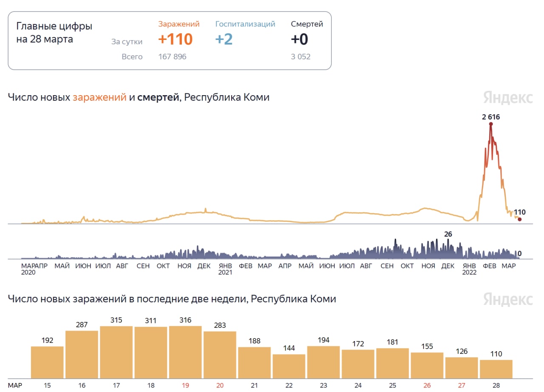Image resolution: width=544 pixels, height=392 pixels.
Task: Click the total infections number 167 896
Action: (172, 56)
